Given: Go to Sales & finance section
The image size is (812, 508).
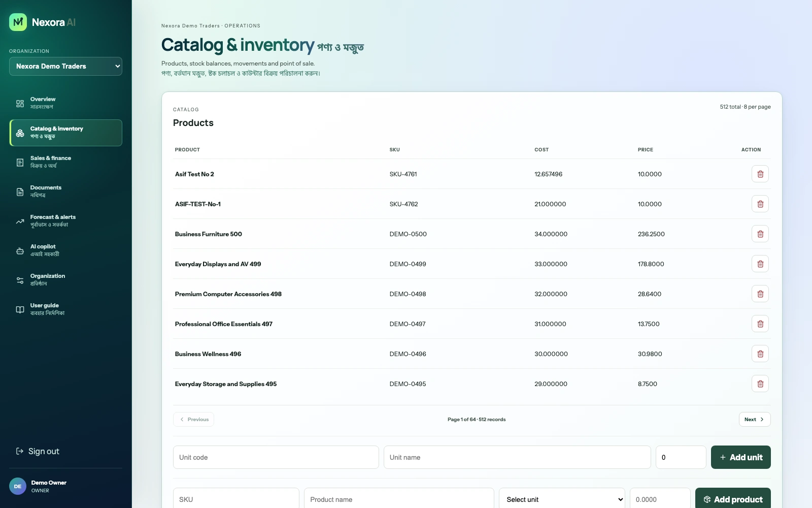Looking at the screenshot, I should (x=65, y=162).
